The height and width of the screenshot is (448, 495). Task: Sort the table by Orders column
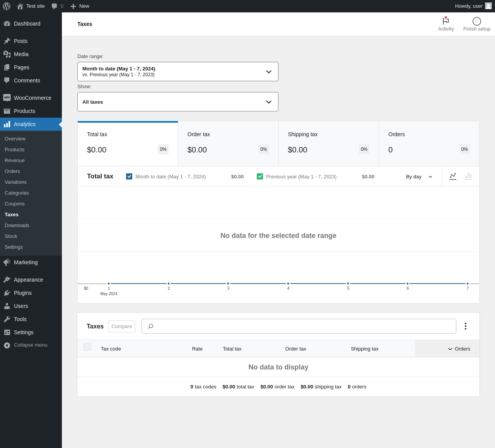click(459, 349)
